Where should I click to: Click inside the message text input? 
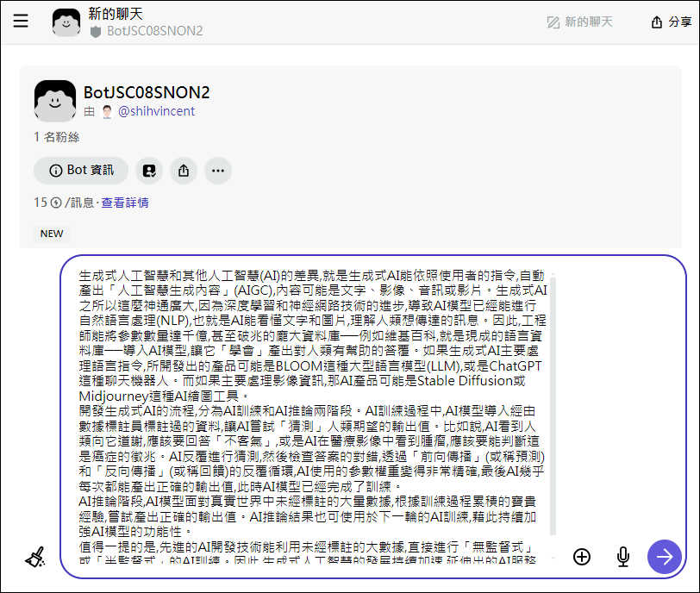[x=312, y=415]
